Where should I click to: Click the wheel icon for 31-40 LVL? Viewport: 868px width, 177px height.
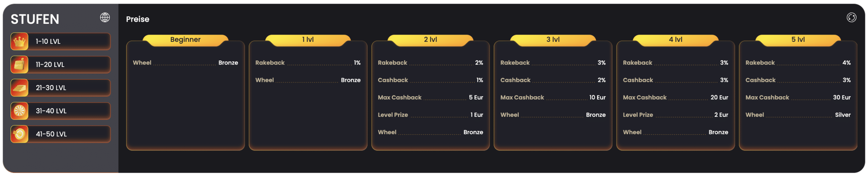19,111
